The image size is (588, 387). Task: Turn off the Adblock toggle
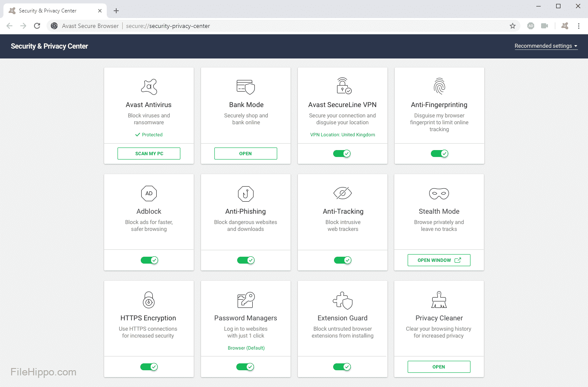pyautogui.click(x=149, y=260)
